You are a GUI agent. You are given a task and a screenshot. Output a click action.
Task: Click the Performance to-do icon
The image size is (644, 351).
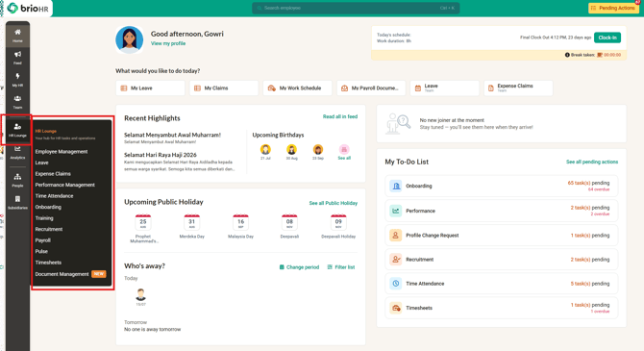point(395,211)
